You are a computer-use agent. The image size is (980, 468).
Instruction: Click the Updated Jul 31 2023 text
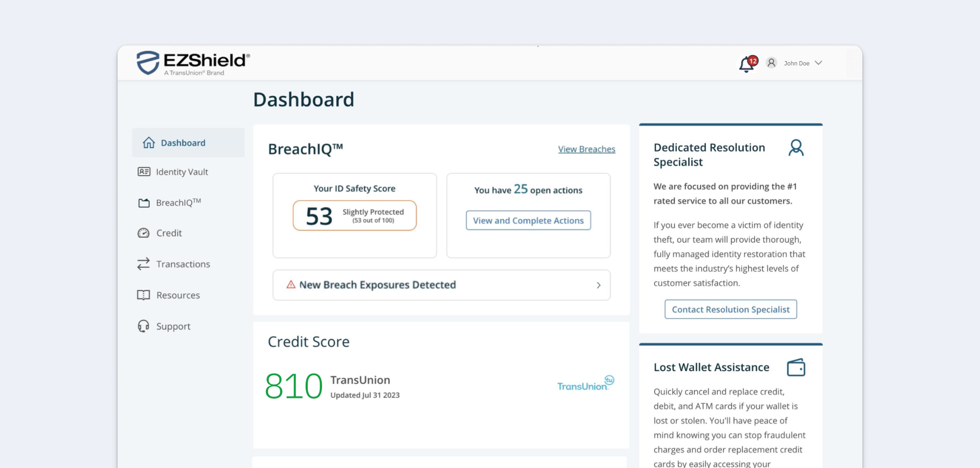tap(365, 395)
